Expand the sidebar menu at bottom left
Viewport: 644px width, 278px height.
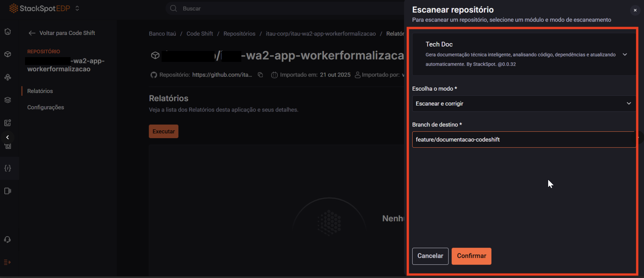8,262
